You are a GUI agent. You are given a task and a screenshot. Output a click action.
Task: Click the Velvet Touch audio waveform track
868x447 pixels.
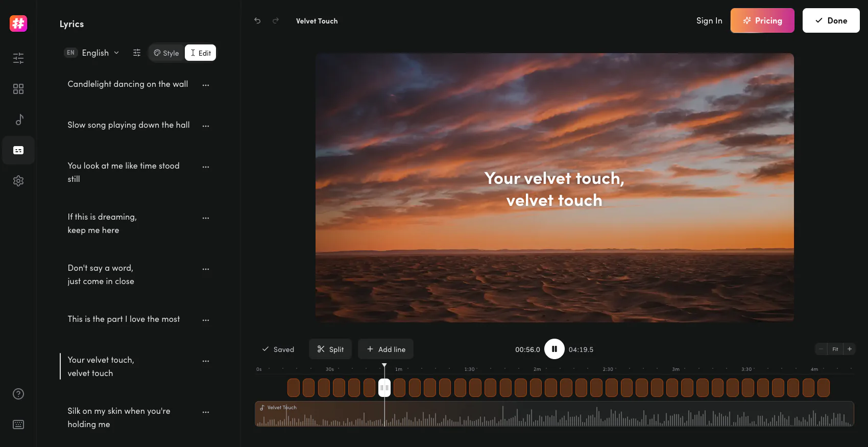[554, 414]
